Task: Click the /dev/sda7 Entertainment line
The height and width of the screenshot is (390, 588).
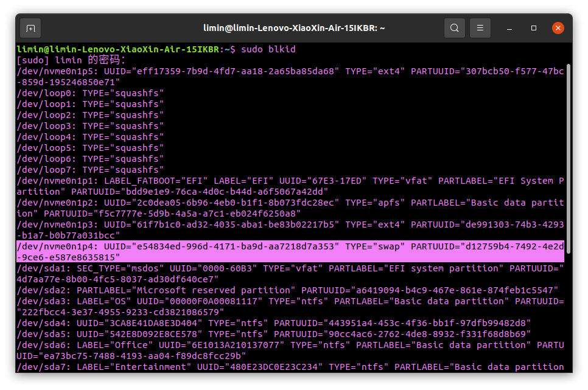Action: (290, 367)
